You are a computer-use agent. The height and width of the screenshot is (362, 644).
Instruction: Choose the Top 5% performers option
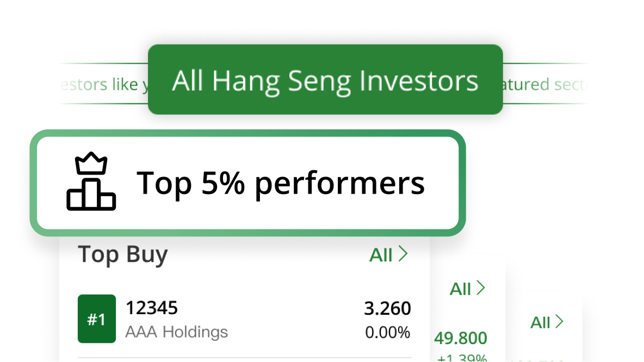(280, 183)
